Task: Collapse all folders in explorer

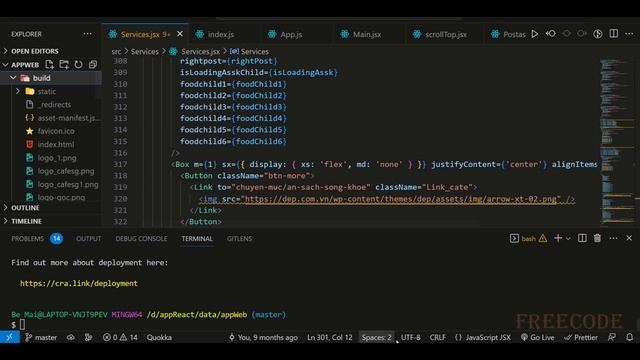Action: (x=93, y=64)
